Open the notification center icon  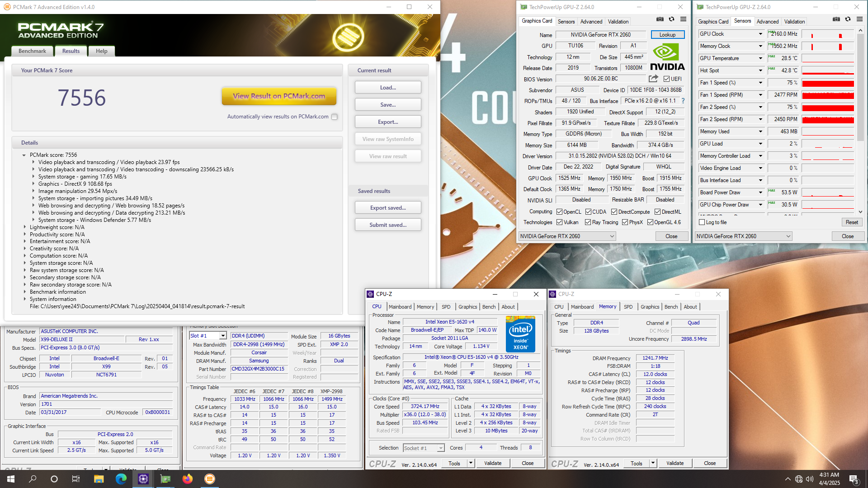pyautogui.click(x=854, y=479)
